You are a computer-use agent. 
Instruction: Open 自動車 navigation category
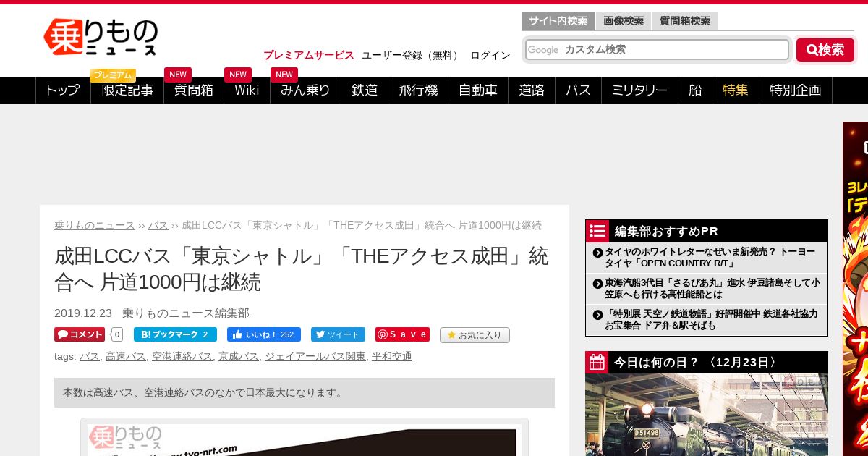click(478, 90)
